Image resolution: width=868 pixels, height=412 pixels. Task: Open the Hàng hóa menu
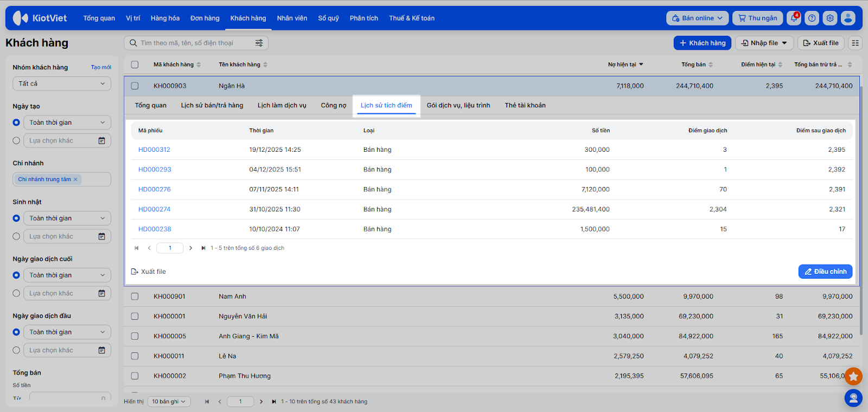[165, 18]
